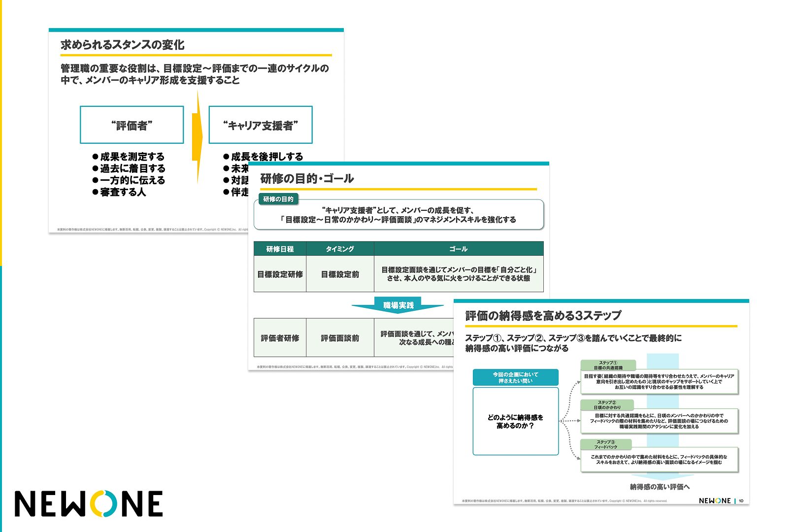Click the large NEWONE logo at bottom left

point(89,503)
